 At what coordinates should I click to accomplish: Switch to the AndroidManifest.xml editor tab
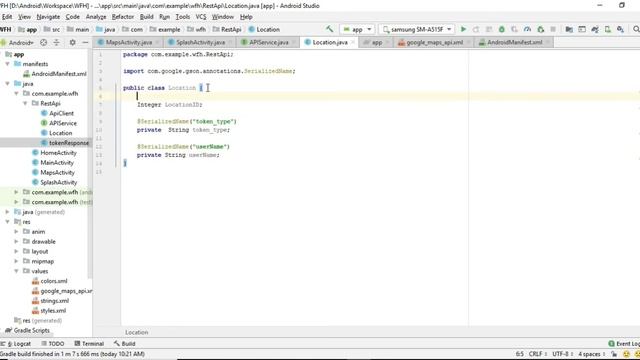point(514,42)
